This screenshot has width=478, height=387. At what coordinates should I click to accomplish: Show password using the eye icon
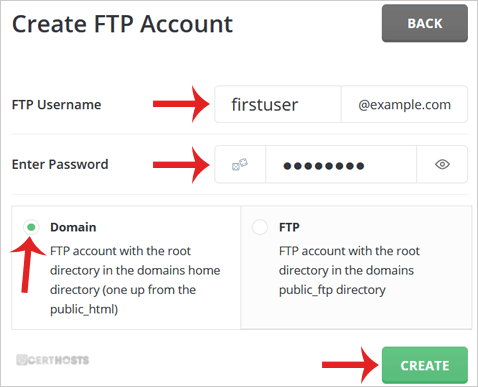442,164
